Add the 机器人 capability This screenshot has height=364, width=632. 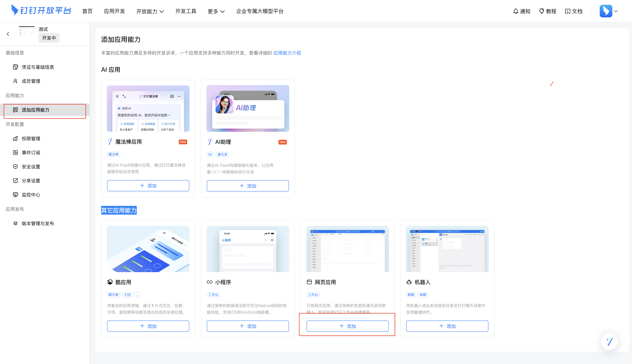(447, 326)
